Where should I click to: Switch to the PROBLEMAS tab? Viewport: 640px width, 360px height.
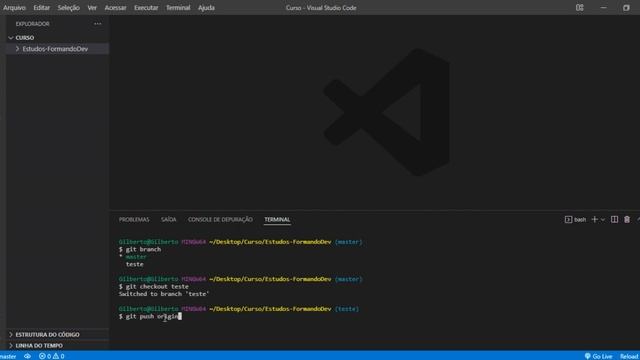(134, 220)
